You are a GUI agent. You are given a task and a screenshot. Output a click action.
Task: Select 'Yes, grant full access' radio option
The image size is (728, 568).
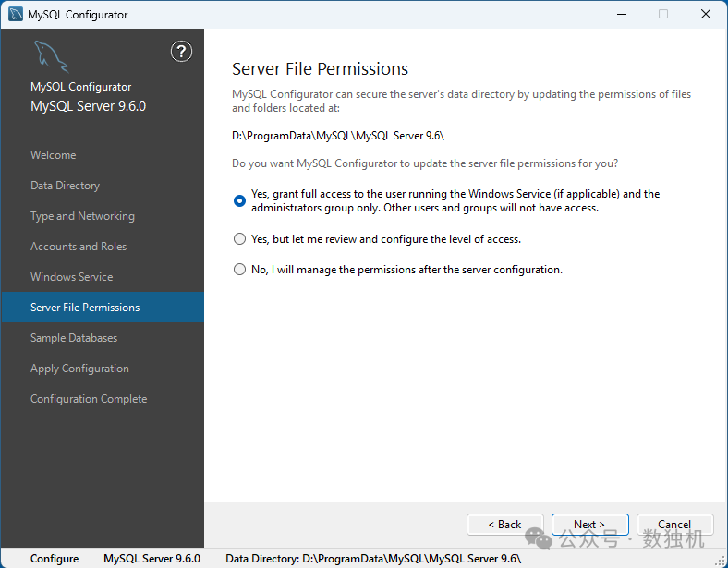[x=239, y=200]
